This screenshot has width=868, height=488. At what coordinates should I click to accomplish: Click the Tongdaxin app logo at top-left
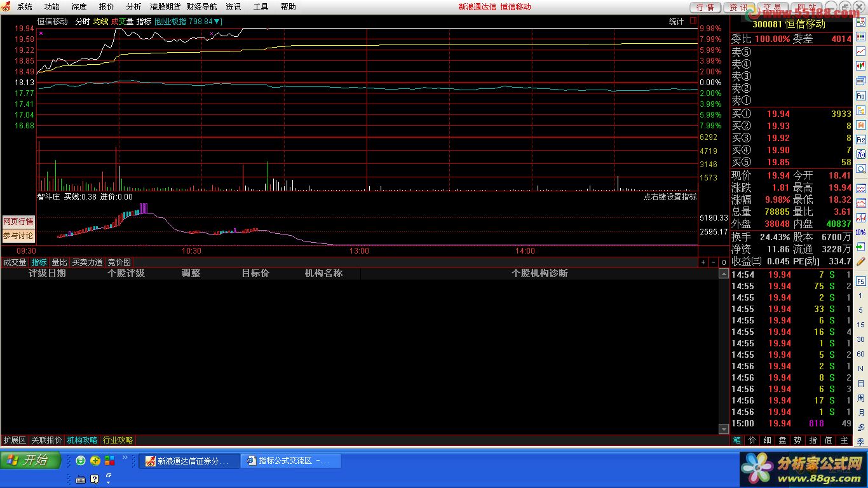6,6
